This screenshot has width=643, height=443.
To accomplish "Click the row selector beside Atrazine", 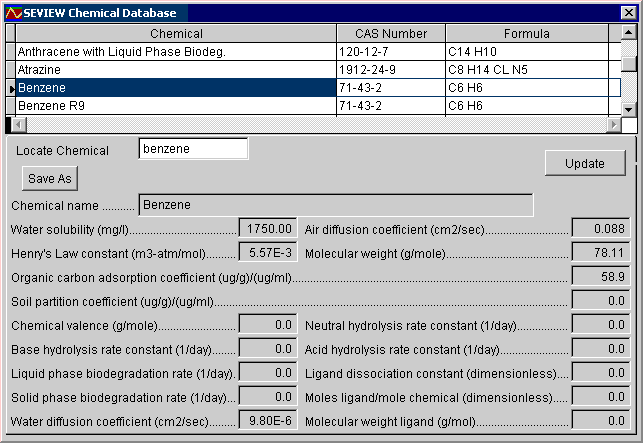I will (11, 70).
